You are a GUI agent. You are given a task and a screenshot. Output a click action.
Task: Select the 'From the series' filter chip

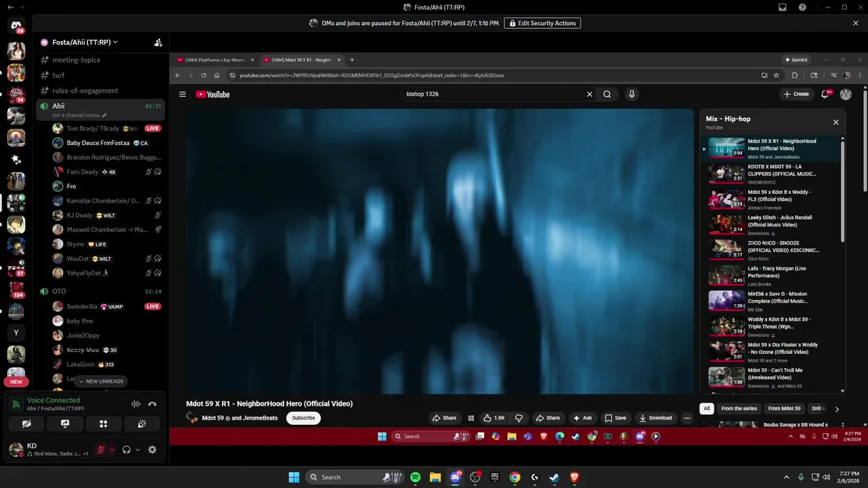tap(739, 409)
